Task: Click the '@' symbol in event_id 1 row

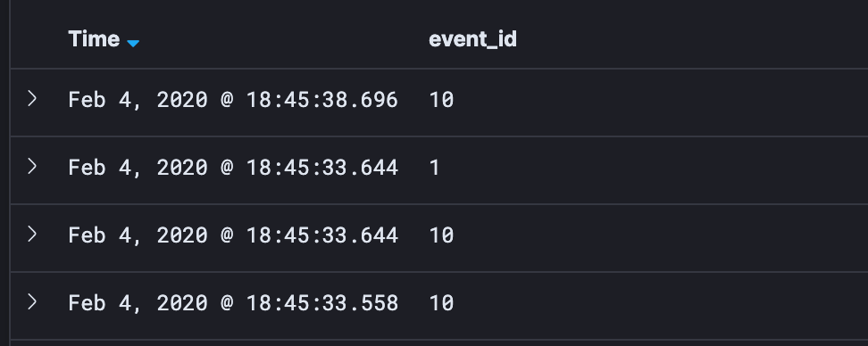Action: 227,168
